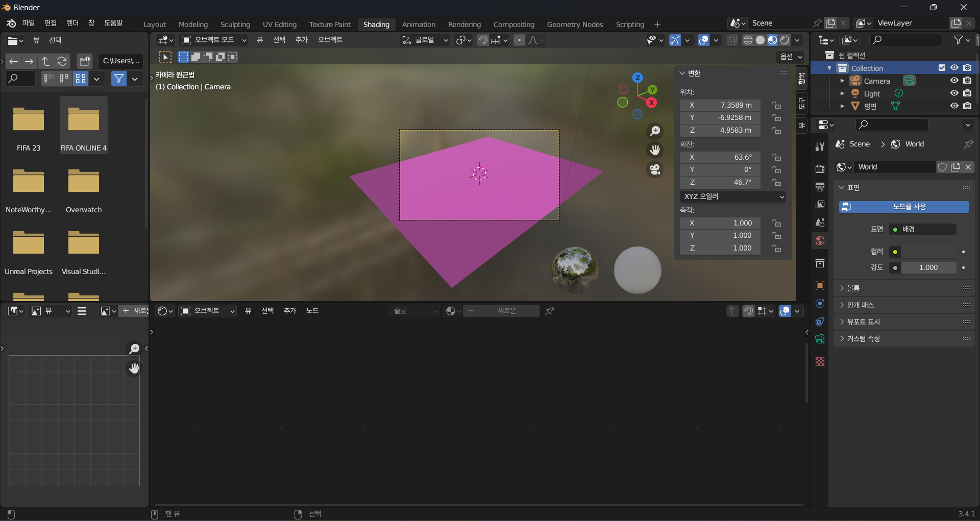Click World fake user shield icon
The height and width of the screenshot is (521, 980).
942,167
